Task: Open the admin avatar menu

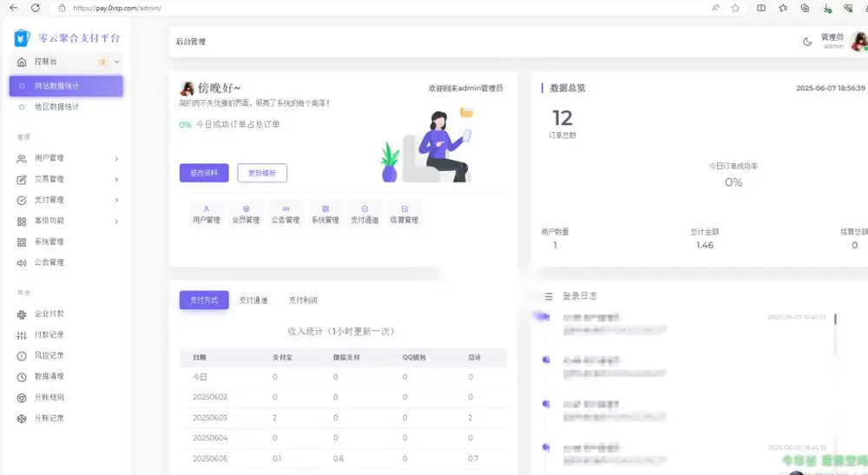Action: tap(858, 42)
